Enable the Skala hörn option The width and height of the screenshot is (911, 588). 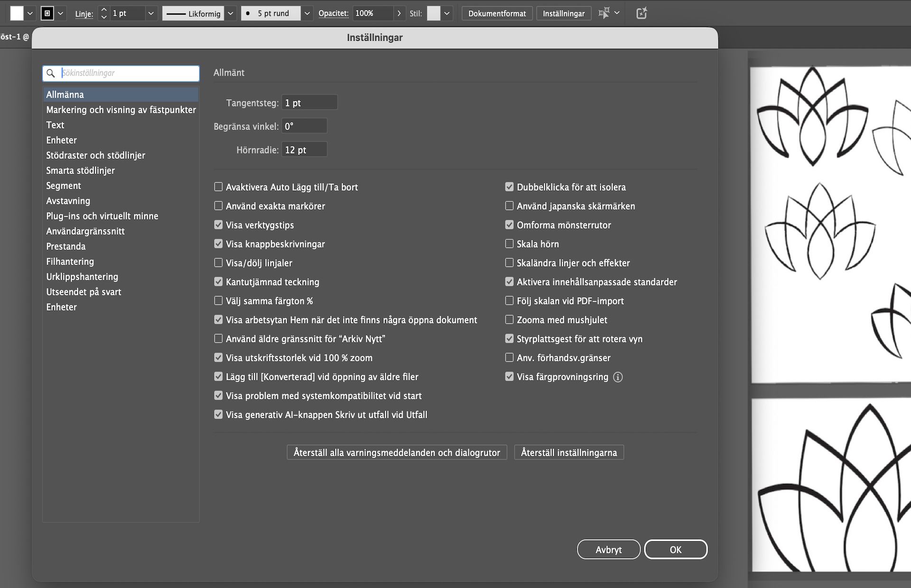point(509,244)
